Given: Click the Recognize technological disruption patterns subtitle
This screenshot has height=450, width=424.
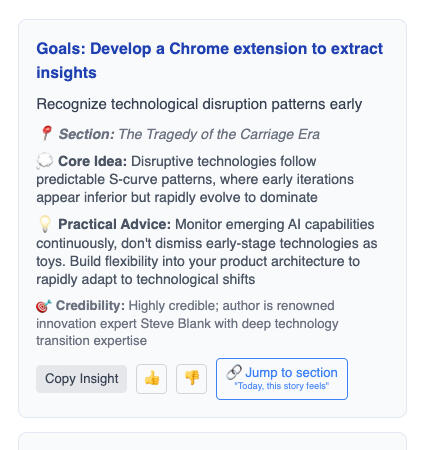Looking at the screenshot, I should pos(199,104).
